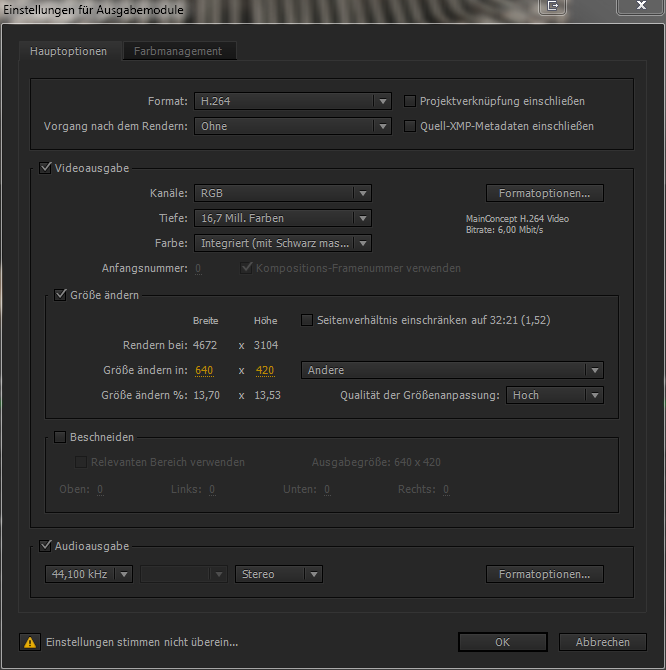Expand the Kanäle RGB dropdown

click(283, 193)
